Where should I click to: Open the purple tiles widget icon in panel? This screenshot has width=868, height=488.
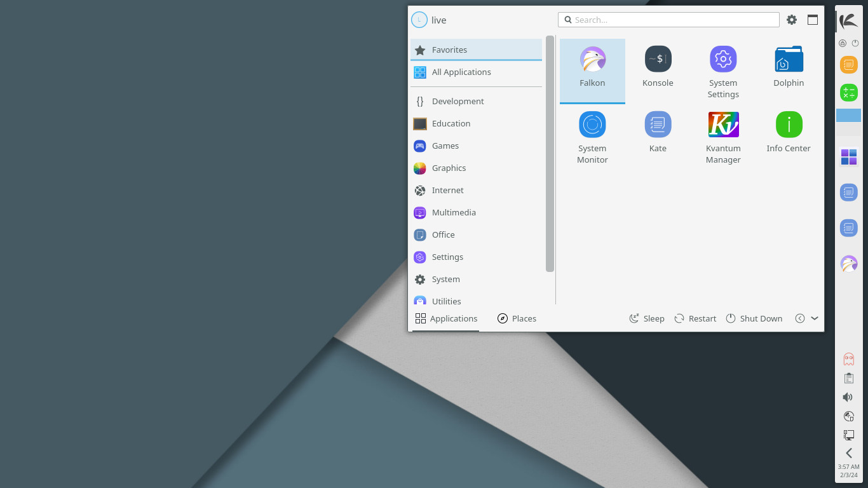[849, 157]
